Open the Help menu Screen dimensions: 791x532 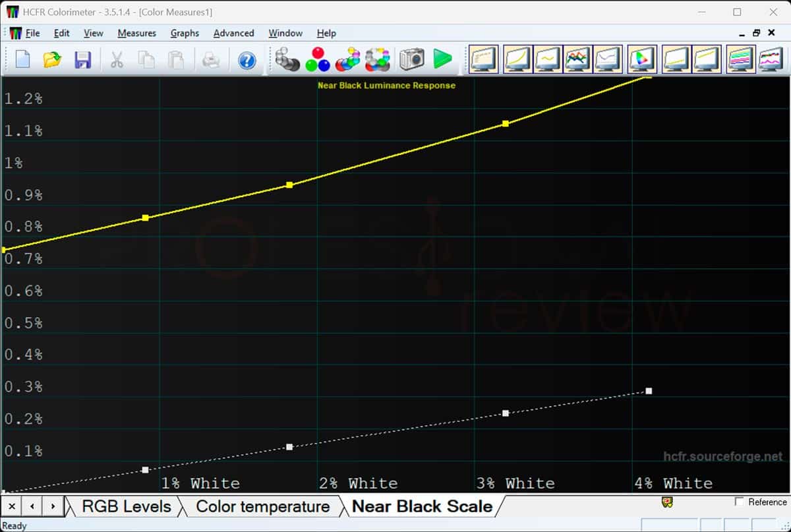point(326,33)
